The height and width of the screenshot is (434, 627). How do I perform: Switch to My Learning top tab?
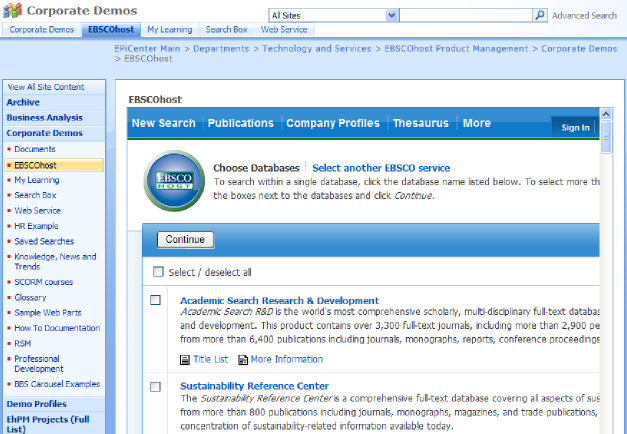pyautogui.click(x=170, y=30)
